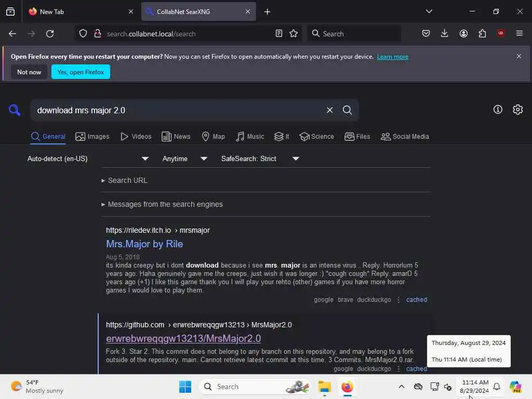Open the tracking protection shield icon
Viewport: 532px width, 399px height.
coord(83,34)
